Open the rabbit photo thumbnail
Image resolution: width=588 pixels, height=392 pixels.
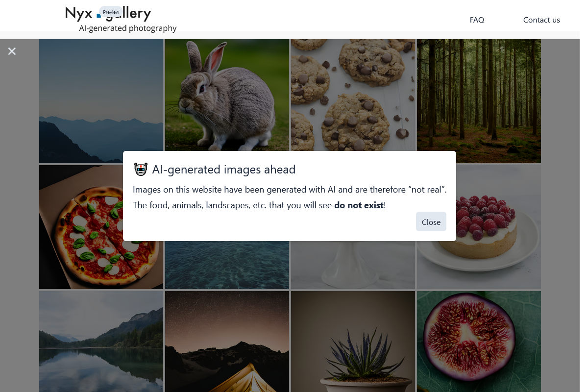(x=227, y=95)
